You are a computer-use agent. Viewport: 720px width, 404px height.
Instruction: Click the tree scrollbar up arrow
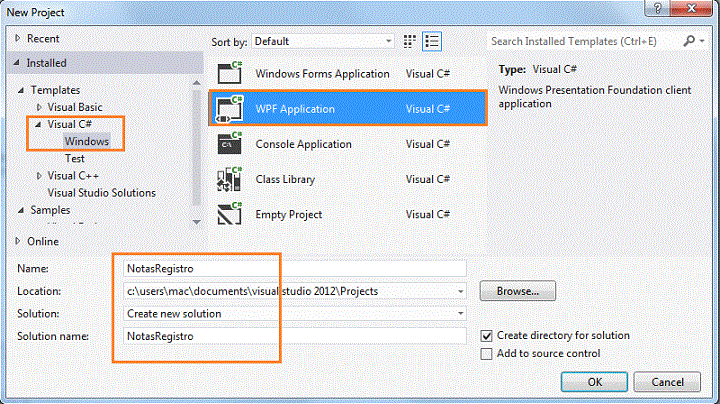tap(197, 83)
